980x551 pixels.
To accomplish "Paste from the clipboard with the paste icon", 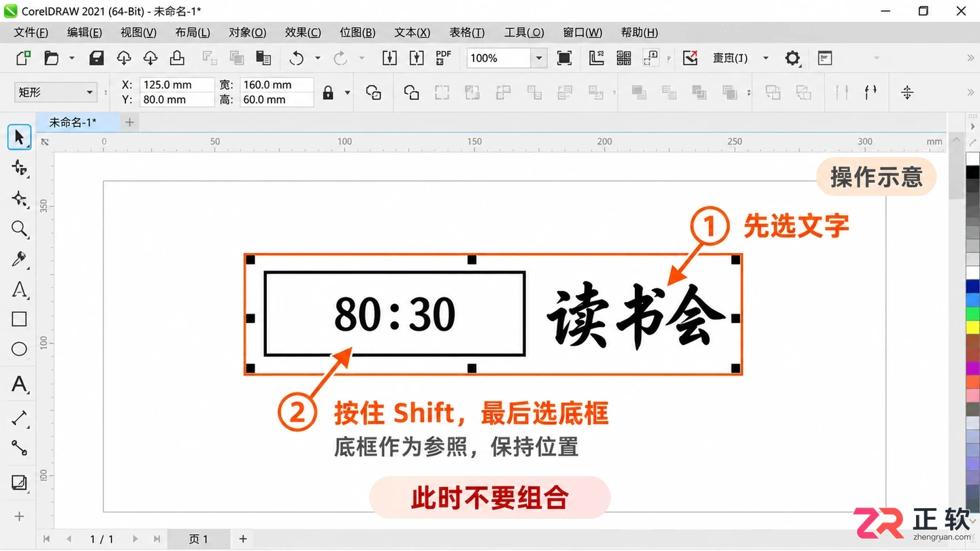I will [x=263, y=58].
